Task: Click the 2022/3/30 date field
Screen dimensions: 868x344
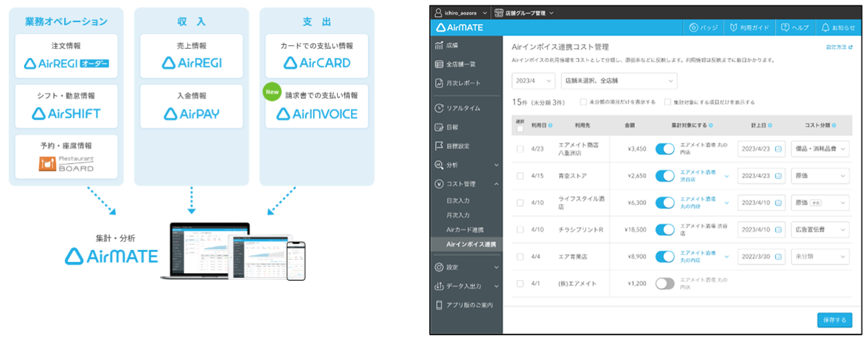Action: 761,256
